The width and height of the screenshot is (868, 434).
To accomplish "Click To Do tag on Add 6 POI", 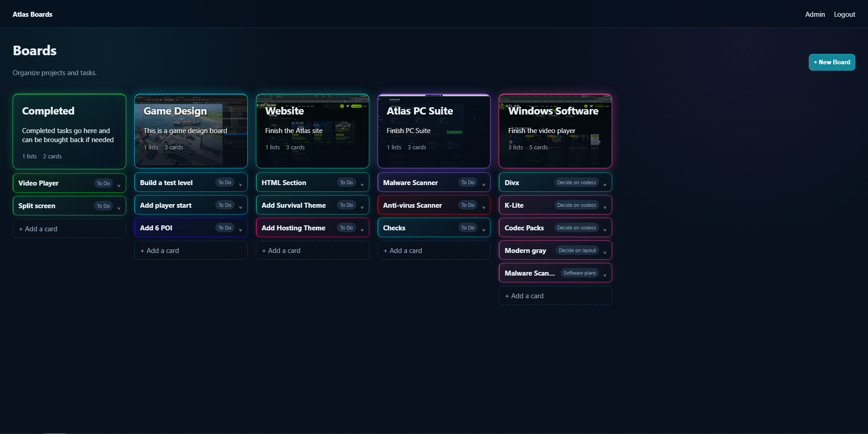I will [x=225, y=228].
